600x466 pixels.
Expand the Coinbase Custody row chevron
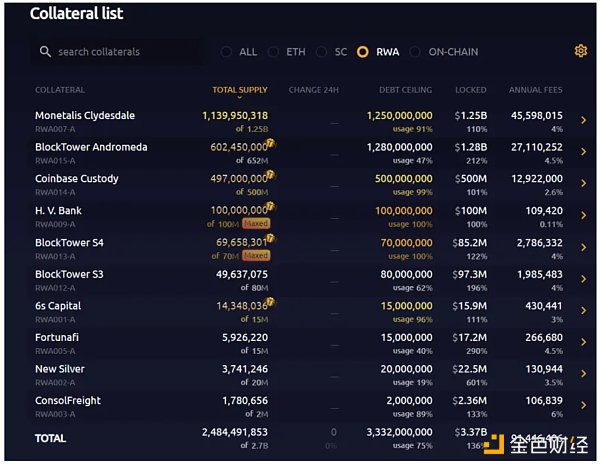[x=584, y=183]
